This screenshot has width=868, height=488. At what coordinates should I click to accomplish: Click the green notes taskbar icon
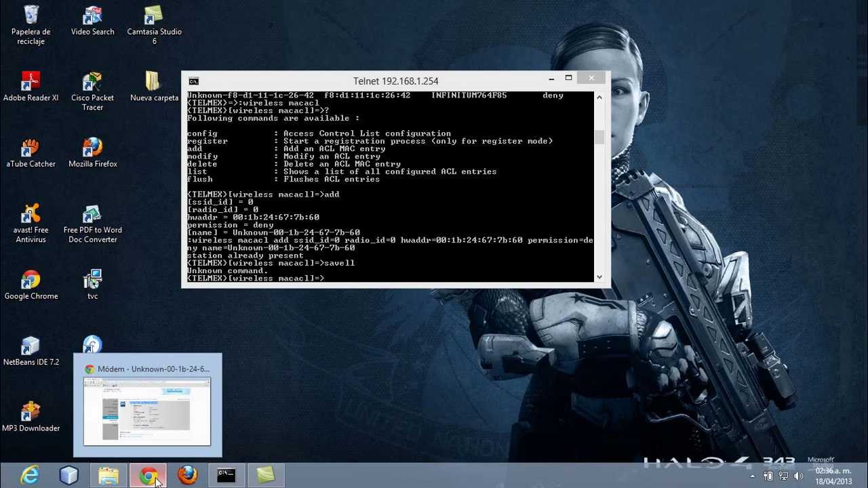point(266,476)
